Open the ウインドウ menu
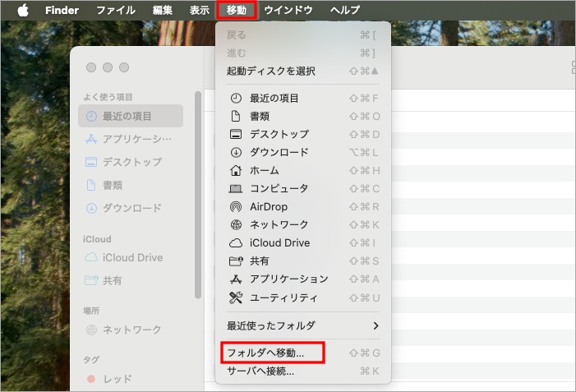This screenshot has width=576, height=392. [288, 10]
